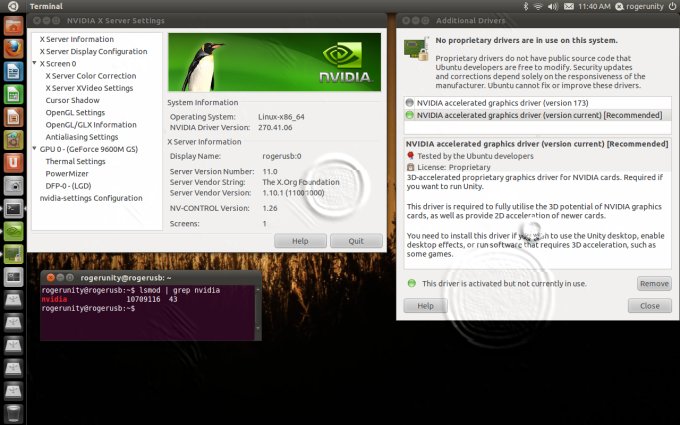The width and height of the screenshot is (680, 425).
Task: Open the Home Folder launcher icon
Action: tap(13, 26)
